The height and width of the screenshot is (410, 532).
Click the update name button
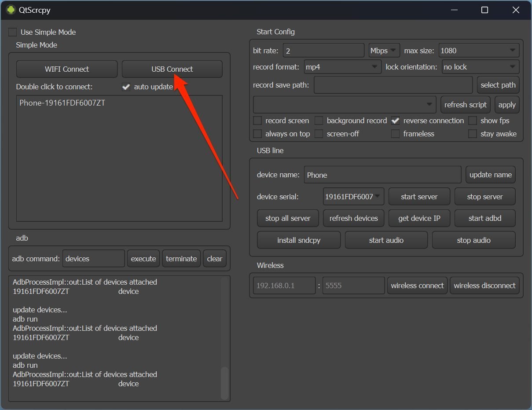(491, 175)
